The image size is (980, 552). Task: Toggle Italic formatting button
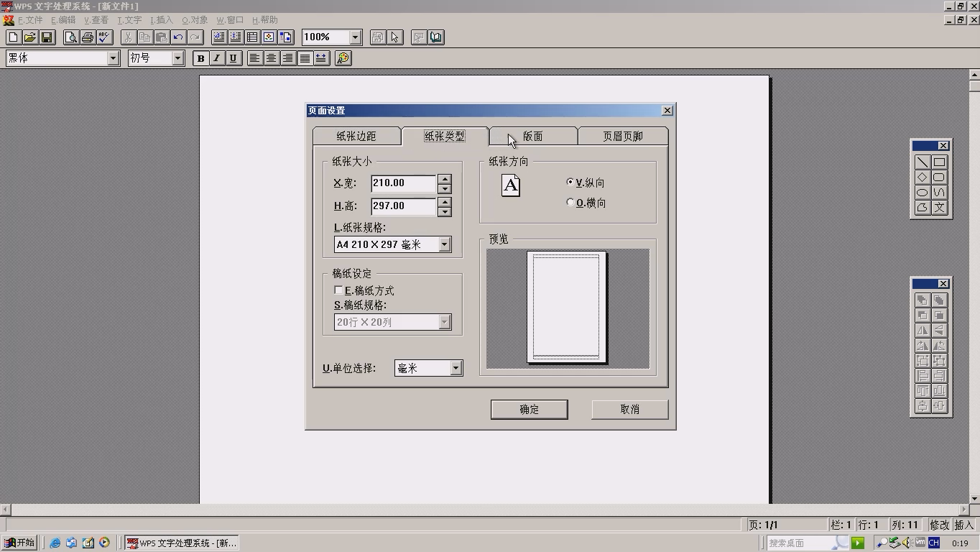point(217,58)
